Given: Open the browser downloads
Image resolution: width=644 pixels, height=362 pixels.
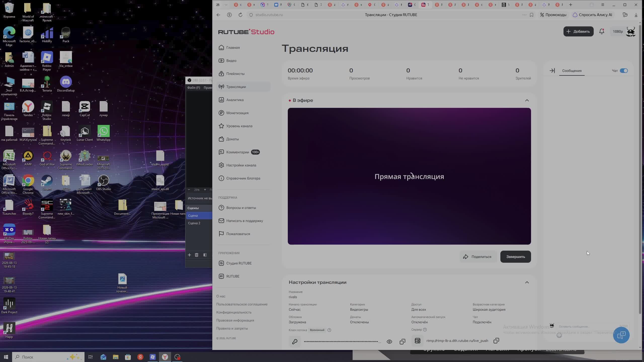Looking at the screenshot, I should pyautogui.click(x=636, y=15).
